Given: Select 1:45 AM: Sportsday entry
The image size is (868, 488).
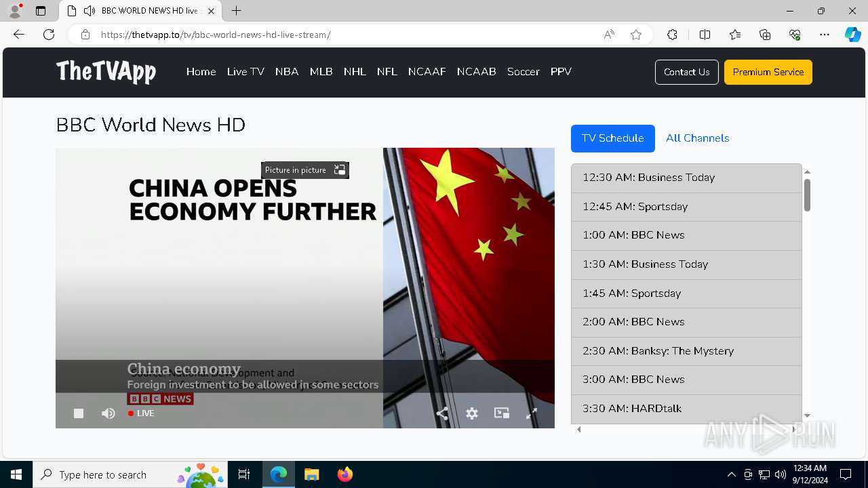Looking at the screenshot, I should pos(686,293).
